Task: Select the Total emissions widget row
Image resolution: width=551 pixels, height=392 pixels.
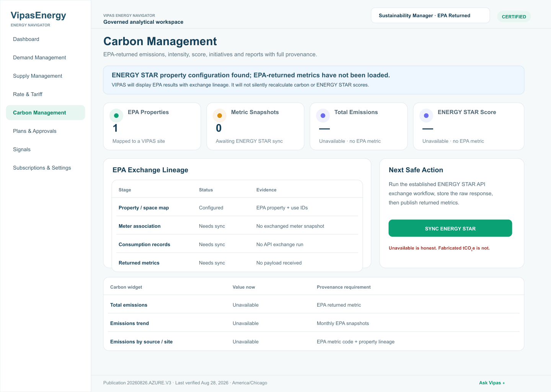Action: coord(314,305)
